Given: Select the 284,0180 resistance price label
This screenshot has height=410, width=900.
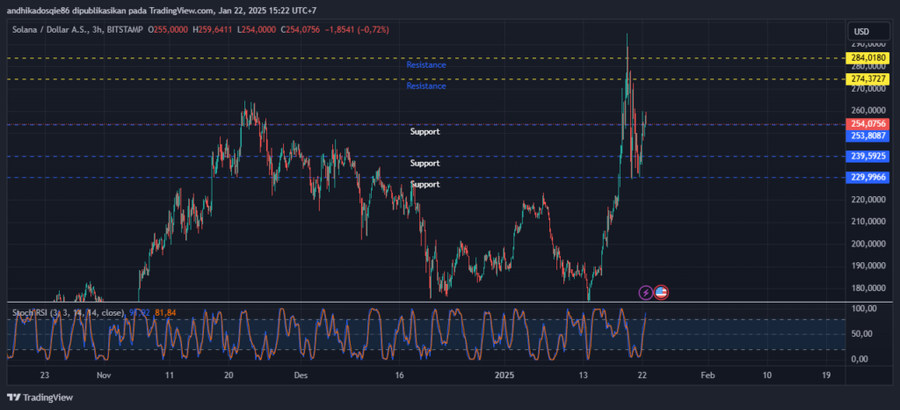Looking at the screenshot, I should (x=868, y=58).
